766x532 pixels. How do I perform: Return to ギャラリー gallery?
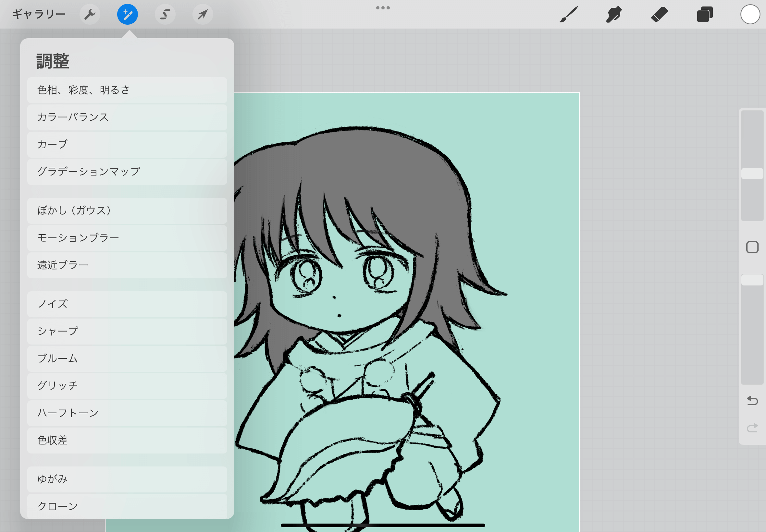click(x=39, y=14)
